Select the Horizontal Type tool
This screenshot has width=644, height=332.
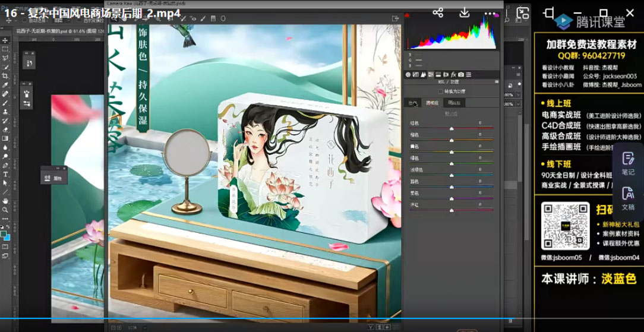click(5, 174)
